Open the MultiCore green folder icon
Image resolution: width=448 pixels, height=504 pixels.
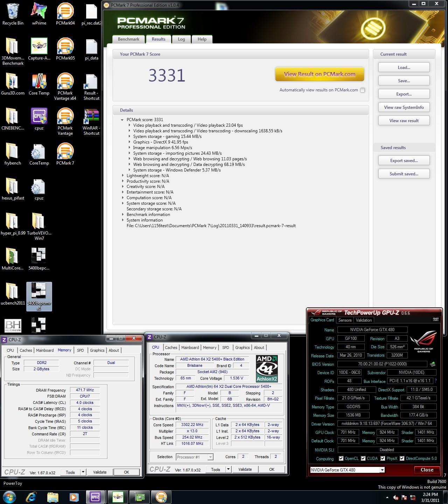(13, 259)
